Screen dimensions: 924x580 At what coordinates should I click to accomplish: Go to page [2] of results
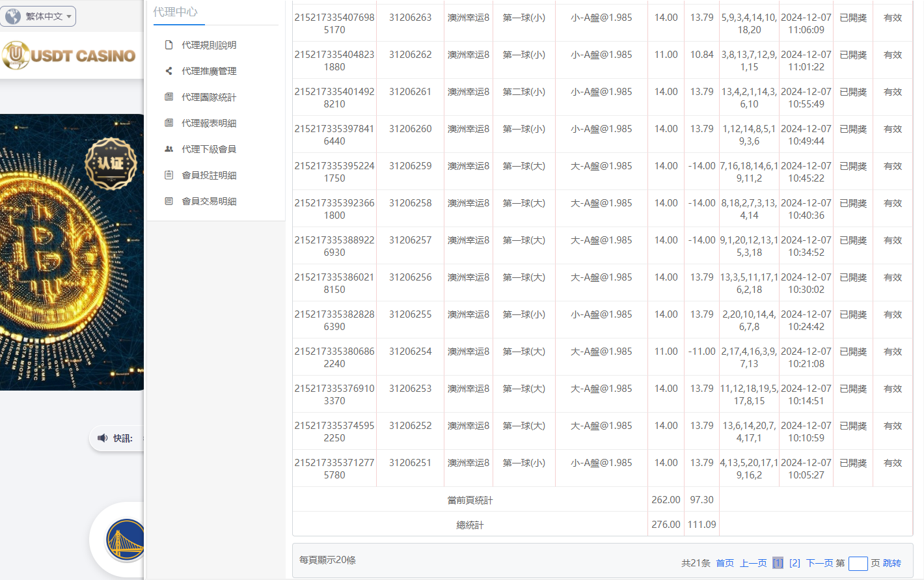(x=795, y=563)
